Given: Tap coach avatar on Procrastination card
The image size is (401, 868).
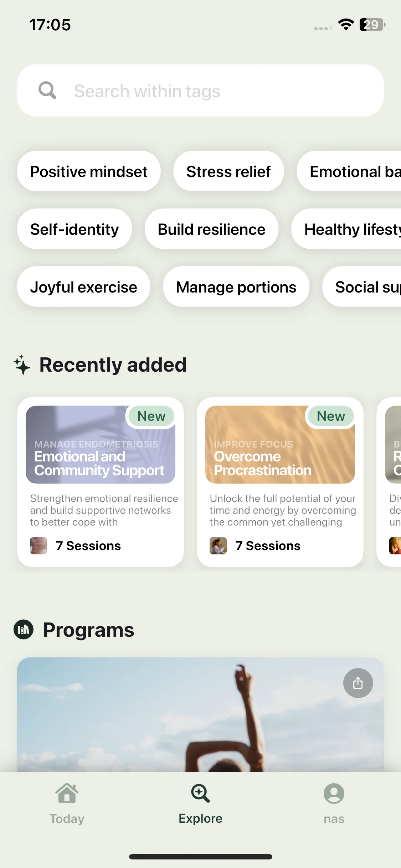Looking at the screenshot, I should tap(218, 546).
